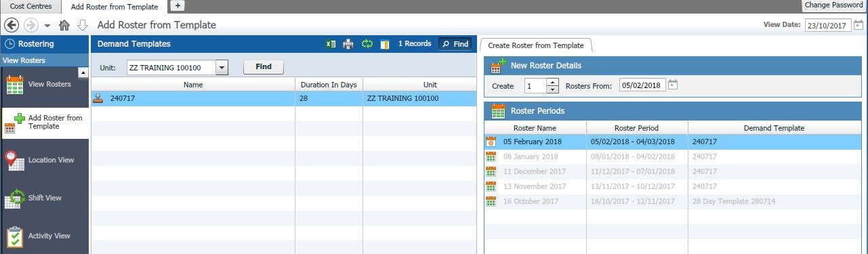This screenshot has height=254, width=868.
Task: Go to the home page icon
Action: 65,25
